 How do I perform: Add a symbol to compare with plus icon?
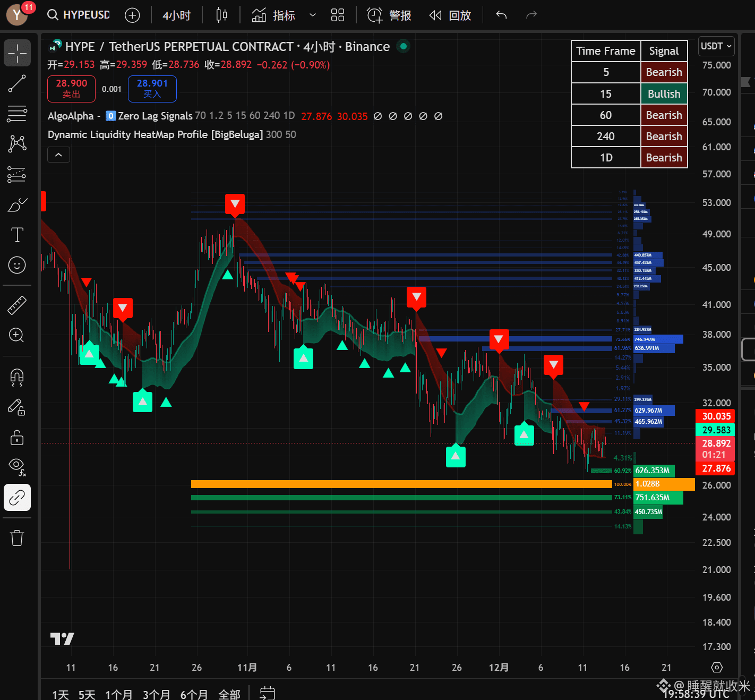132,15
